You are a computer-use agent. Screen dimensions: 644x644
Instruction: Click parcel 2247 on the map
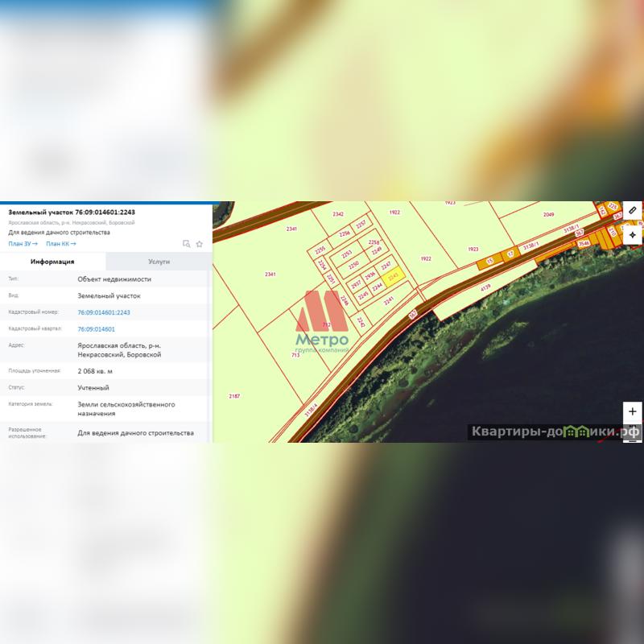pyautogui.click(x=386, y=265)
